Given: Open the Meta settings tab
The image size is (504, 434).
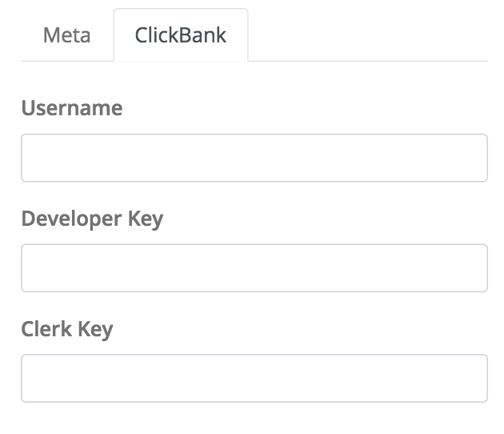Looking at the screenshot, I should (67, 36).
